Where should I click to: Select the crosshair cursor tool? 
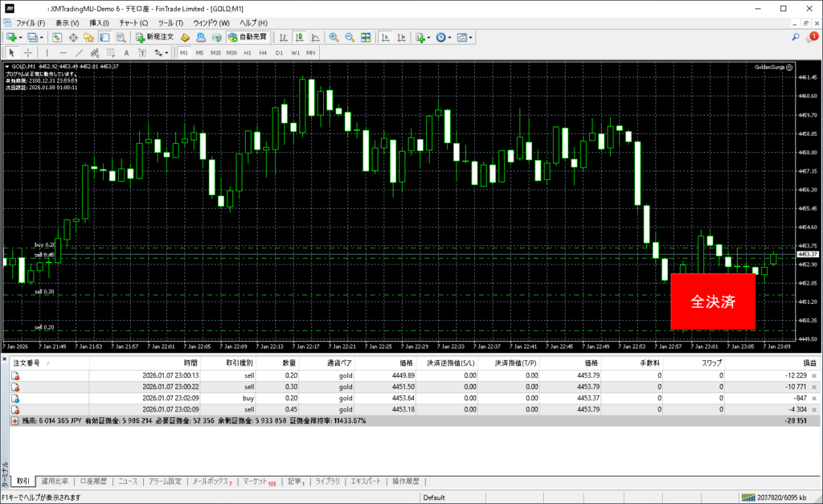[x=28, y=53]
